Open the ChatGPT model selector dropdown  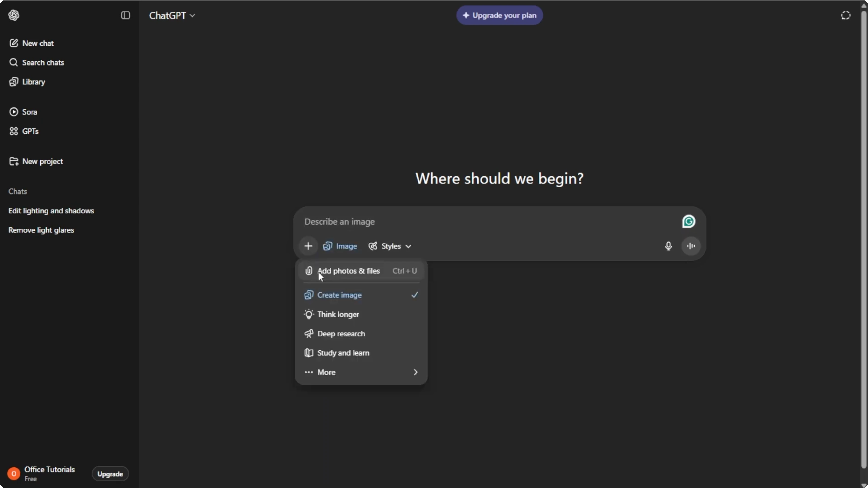(x=172, y=15)
